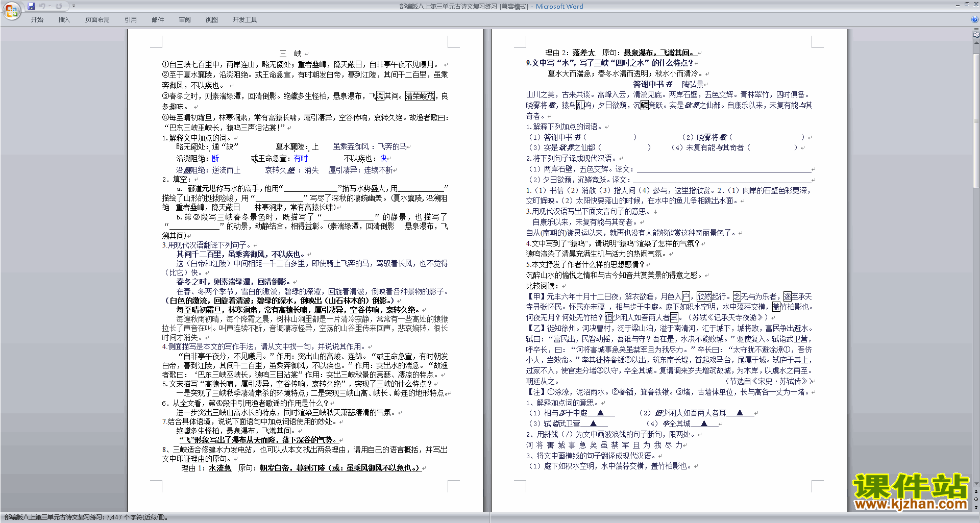The width and height of the screenshot is (980, 523).
Task: Click line 比较阅读： on right page
Action: [x=542, y=286]
